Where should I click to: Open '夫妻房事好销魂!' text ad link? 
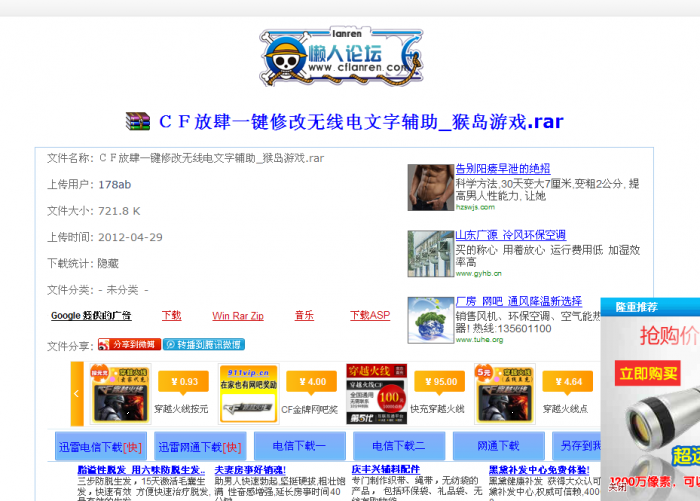(250, 470)
